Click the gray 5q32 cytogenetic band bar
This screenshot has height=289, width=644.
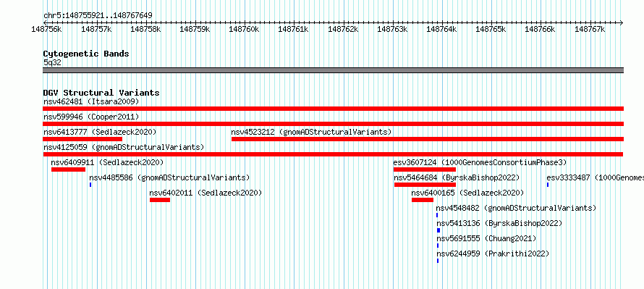coord(333,70)
